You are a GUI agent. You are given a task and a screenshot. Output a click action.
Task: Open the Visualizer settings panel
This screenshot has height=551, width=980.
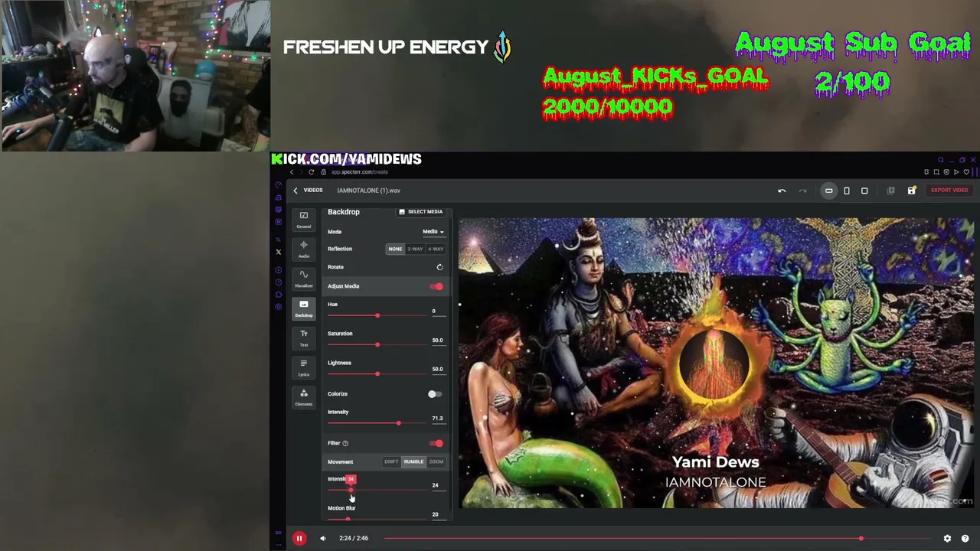pos(304,279)
